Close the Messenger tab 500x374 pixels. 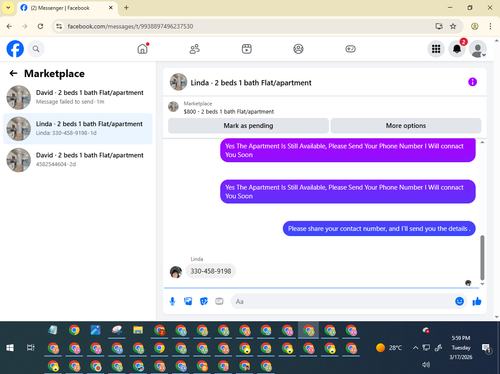111,8
